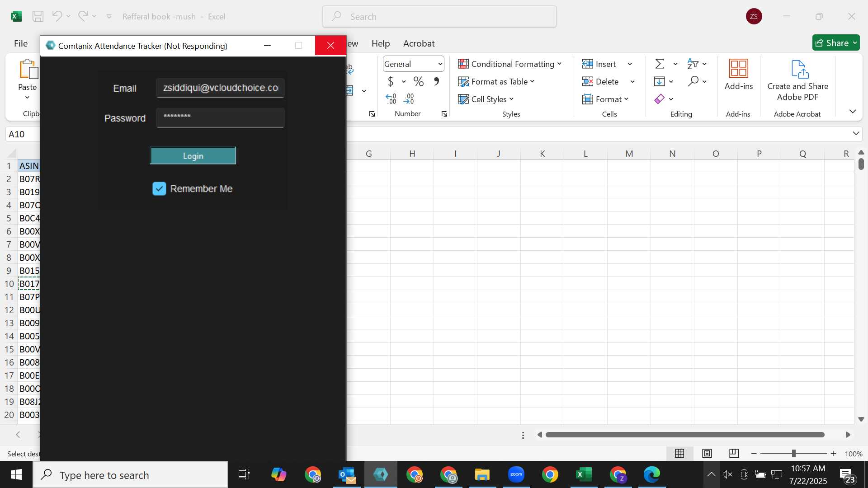Click the Excel Search box

tap(439, 17)
